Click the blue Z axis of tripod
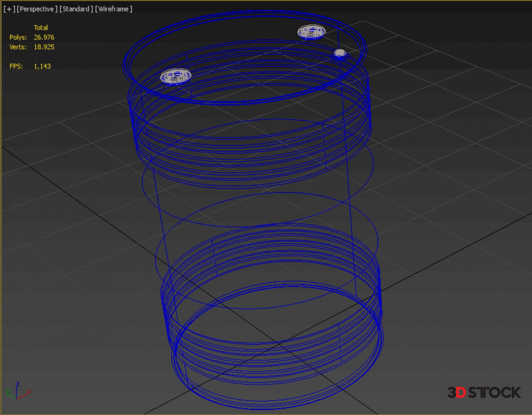 coord(17,390)
